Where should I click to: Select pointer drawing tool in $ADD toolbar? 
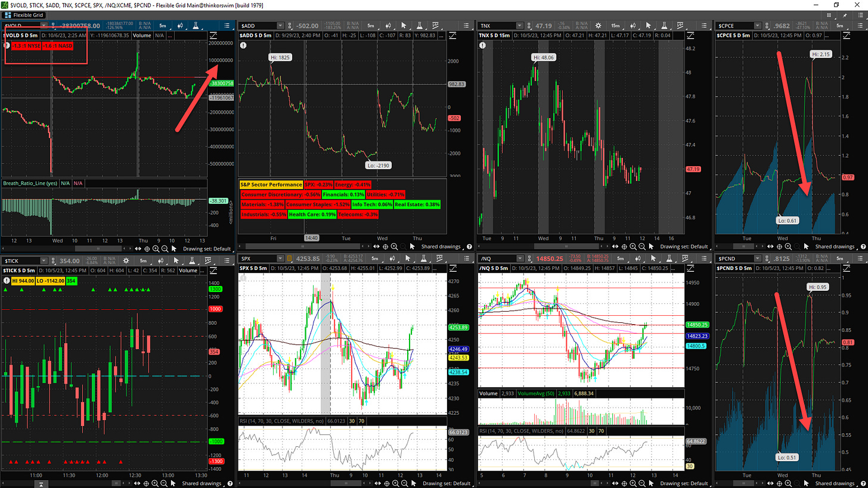click(x=404, y=26)
